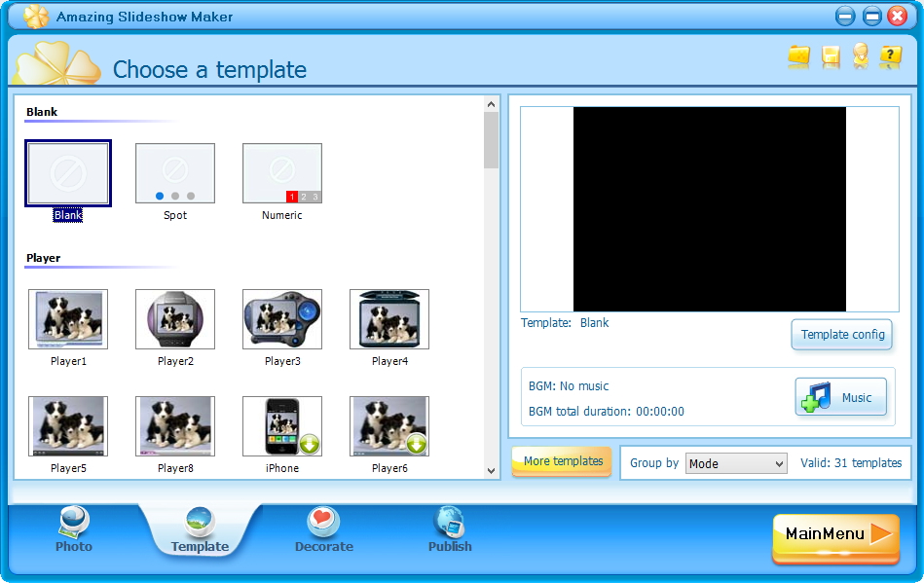Open the yellow folder icon in top toolbar
Image resolution: width=924 pixels, height=583 pixels.
coord(799,57)
